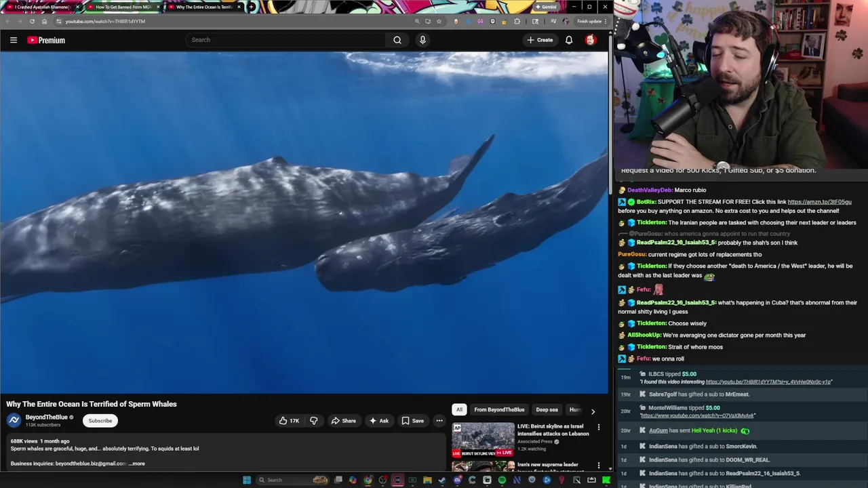
Task: Go to the YouTube Premium home logo
Action: 46,40
